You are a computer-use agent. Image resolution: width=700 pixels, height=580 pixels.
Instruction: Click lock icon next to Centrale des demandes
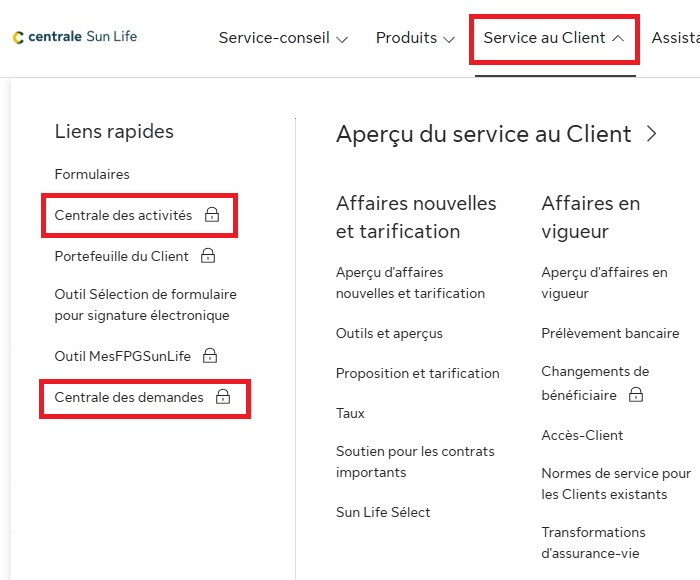coord(223,398)
